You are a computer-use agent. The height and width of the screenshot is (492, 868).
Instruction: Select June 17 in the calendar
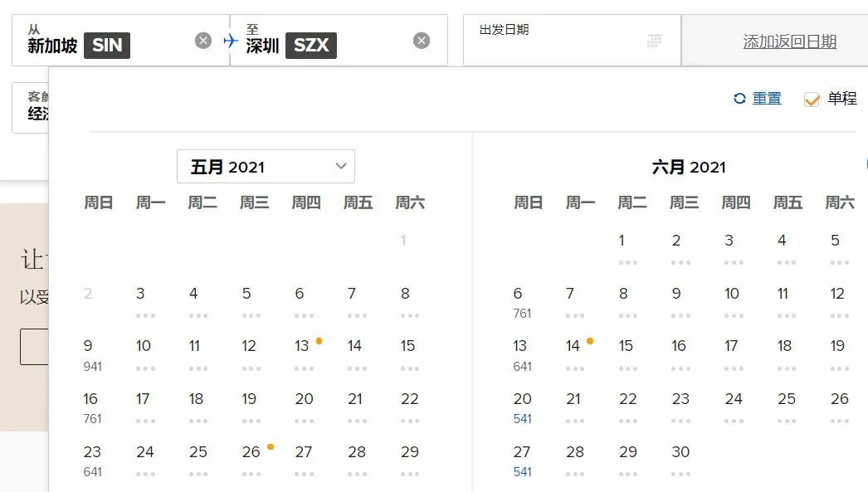[734, 355]
